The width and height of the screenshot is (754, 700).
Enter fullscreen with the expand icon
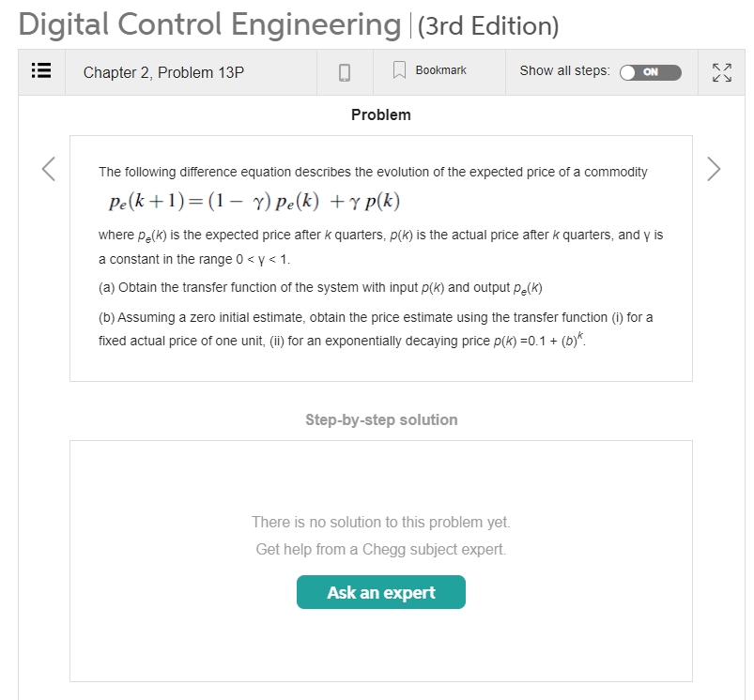point(721,71)
